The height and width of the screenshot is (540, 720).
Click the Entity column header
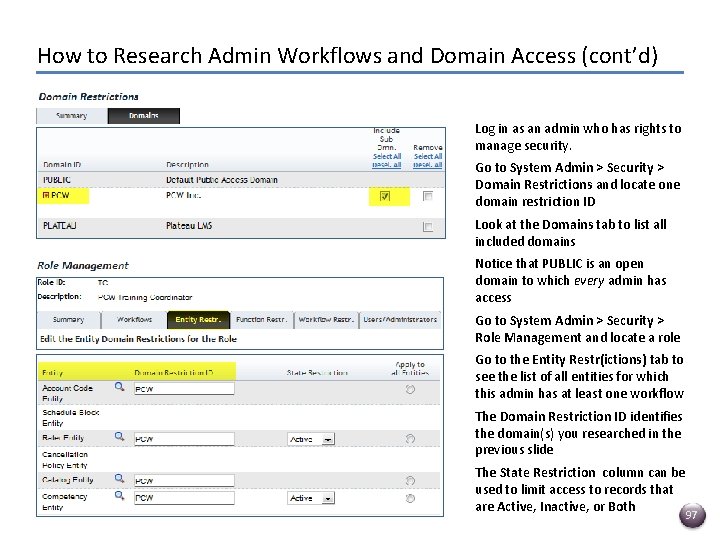52,372
